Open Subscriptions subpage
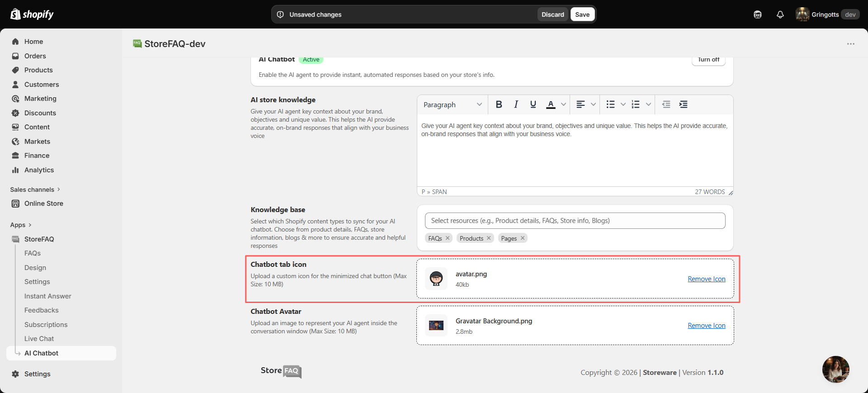This screenshot has height=393, width=868. point(46,325)
